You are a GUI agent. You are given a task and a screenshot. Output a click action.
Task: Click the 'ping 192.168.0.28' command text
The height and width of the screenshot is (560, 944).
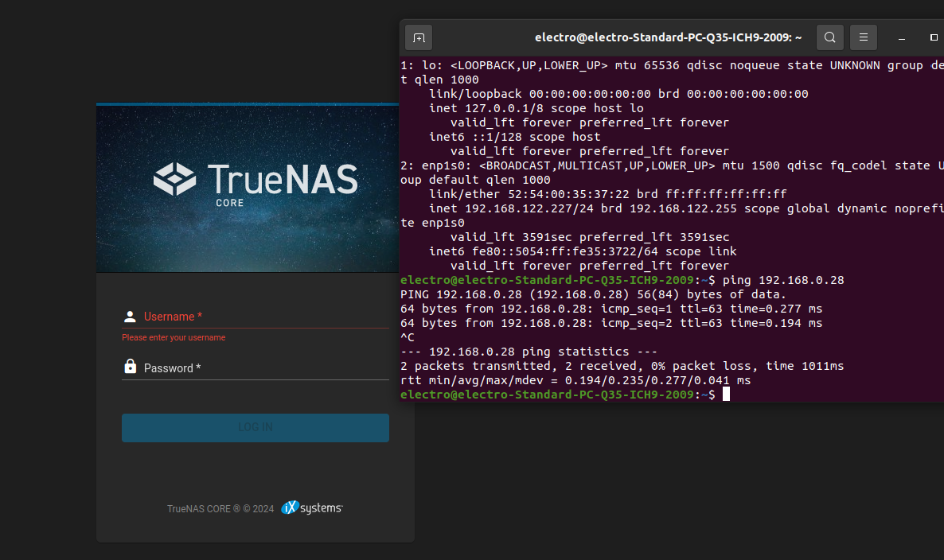[x=782, y=280]
